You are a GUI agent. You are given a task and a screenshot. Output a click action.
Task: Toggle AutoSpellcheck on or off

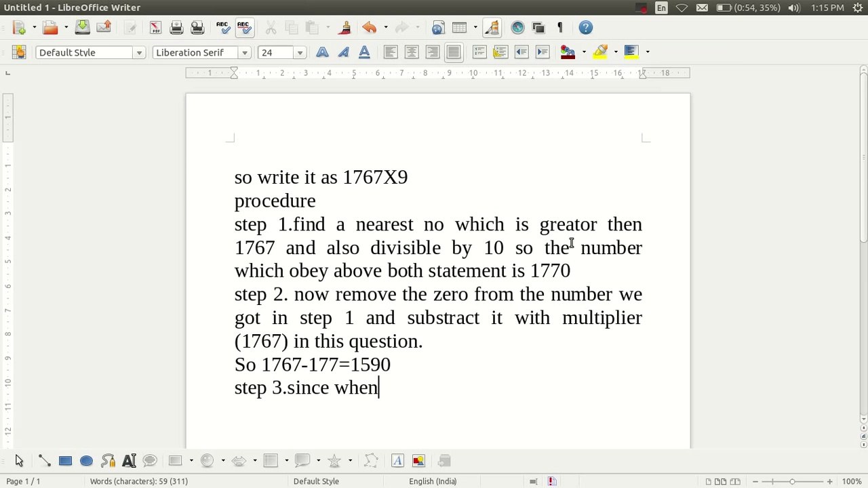click(243, 28)
